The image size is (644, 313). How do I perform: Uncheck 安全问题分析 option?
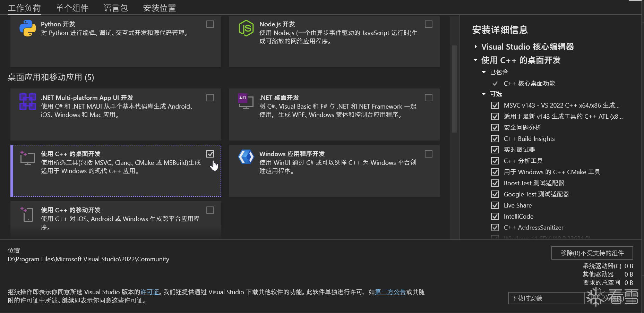[495, 127]
